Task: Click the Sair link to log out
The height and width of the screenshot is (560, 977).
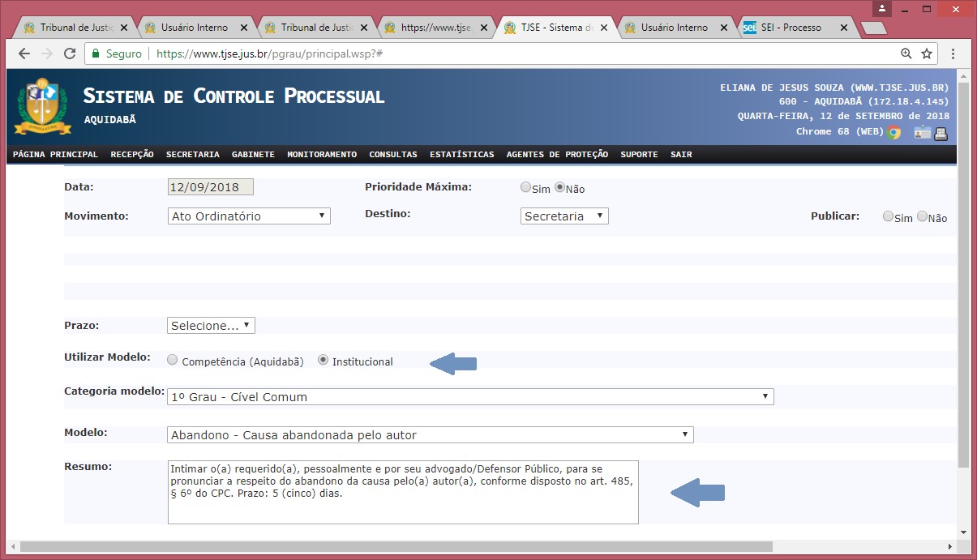Action: 681,155
